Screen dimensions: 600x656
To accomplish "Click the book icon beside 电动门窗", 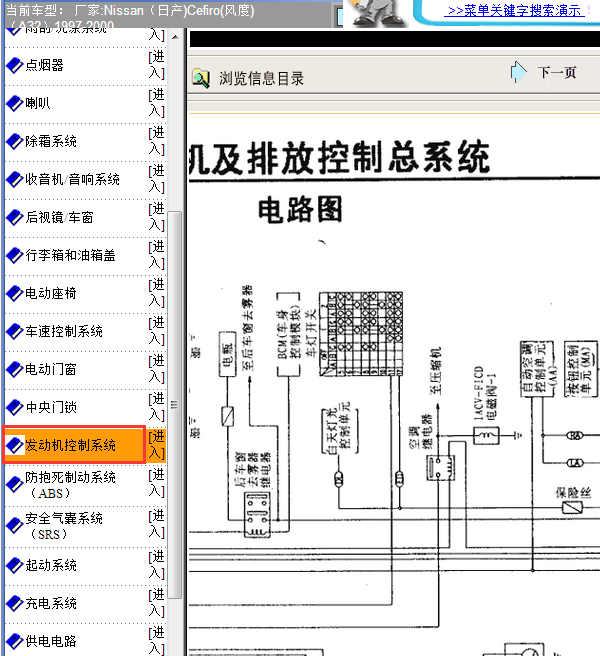I will (x=15, y=370).
